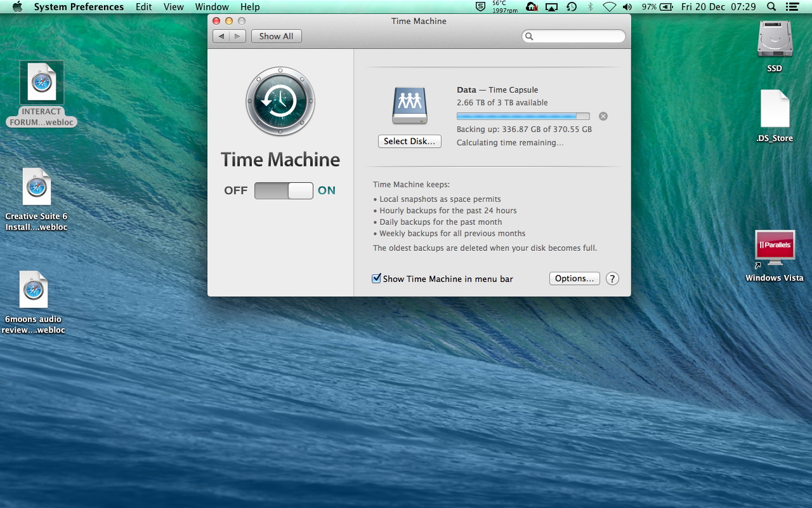
Task: Click the Time Machine clock logo icon
Action: [x=280, y=102]
